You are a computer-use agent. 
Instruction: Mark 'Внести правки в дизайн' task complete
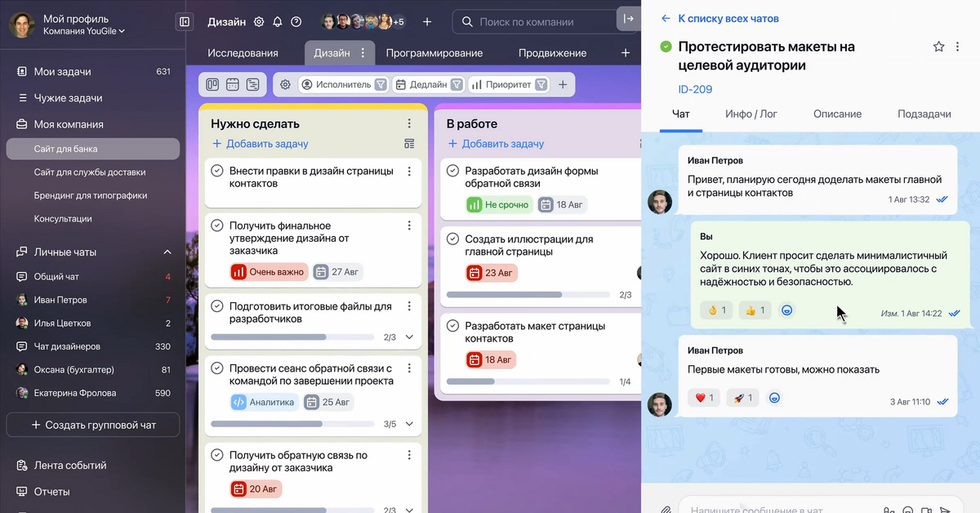click(x=217, y=171)
